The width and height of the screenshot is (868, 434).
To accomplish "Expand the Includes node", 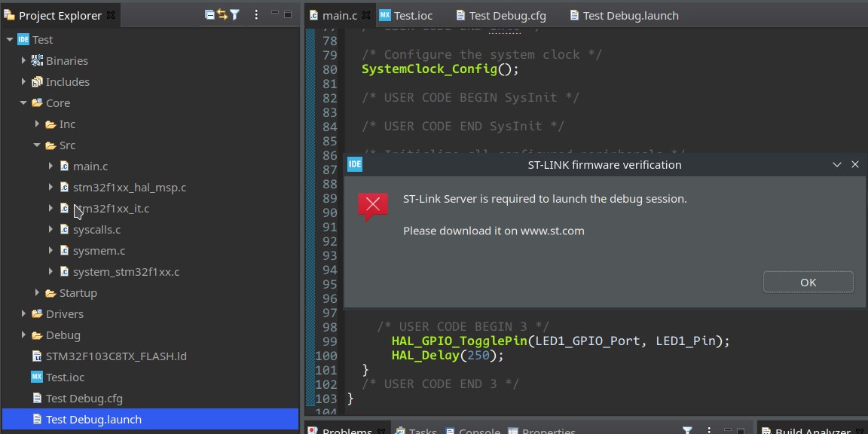I will click(x=23, y=81).
